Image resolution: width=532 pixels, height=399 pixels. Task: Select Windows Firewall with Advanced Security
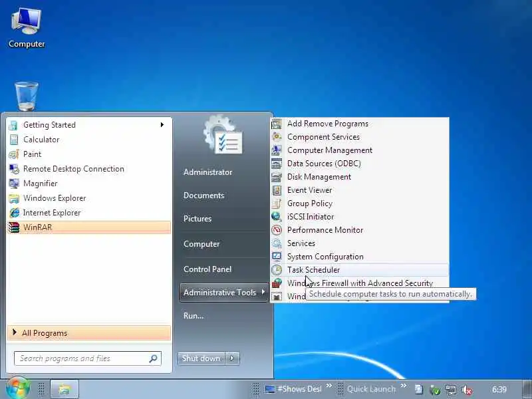point(360,283)
